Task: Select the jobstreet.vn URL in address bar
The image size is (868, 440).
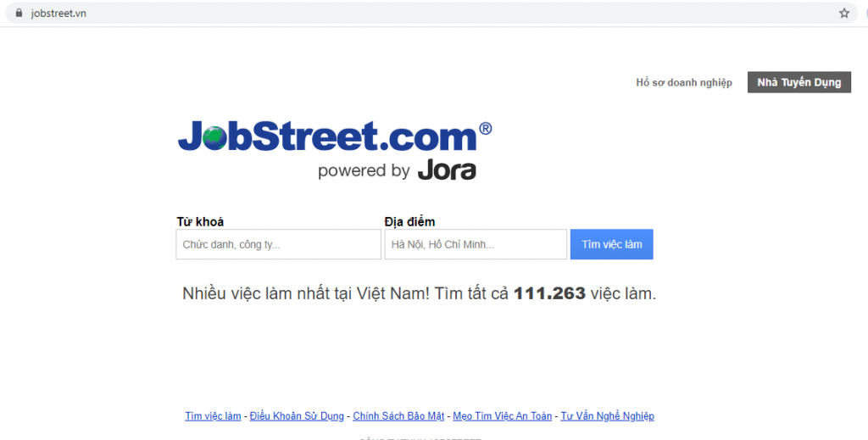Action: 58,14
